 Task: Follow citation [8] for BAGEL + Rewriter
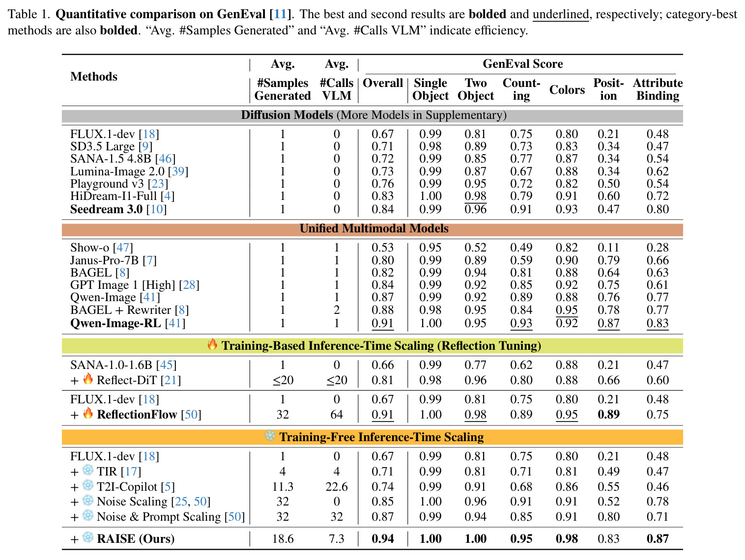[182, 310]
